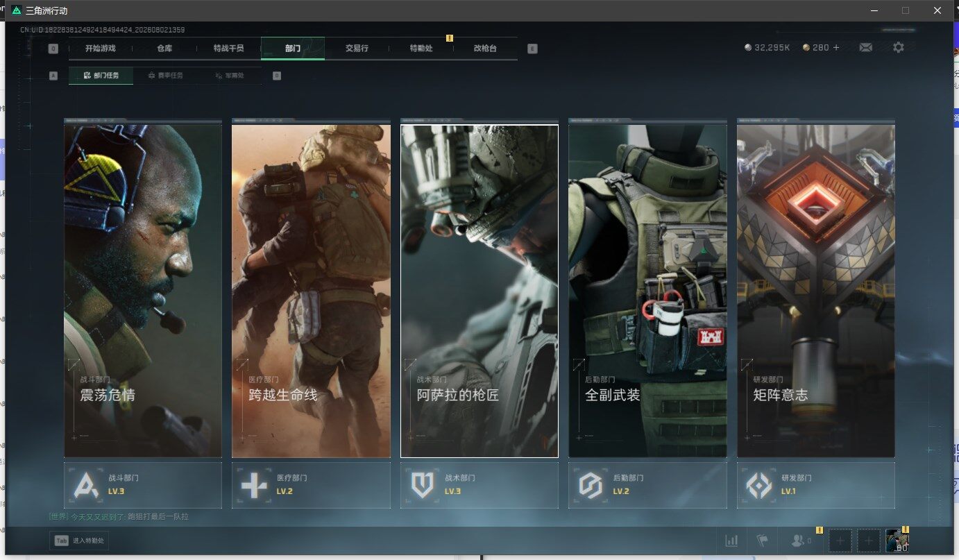Open the settings gear icon

(899, 48)
